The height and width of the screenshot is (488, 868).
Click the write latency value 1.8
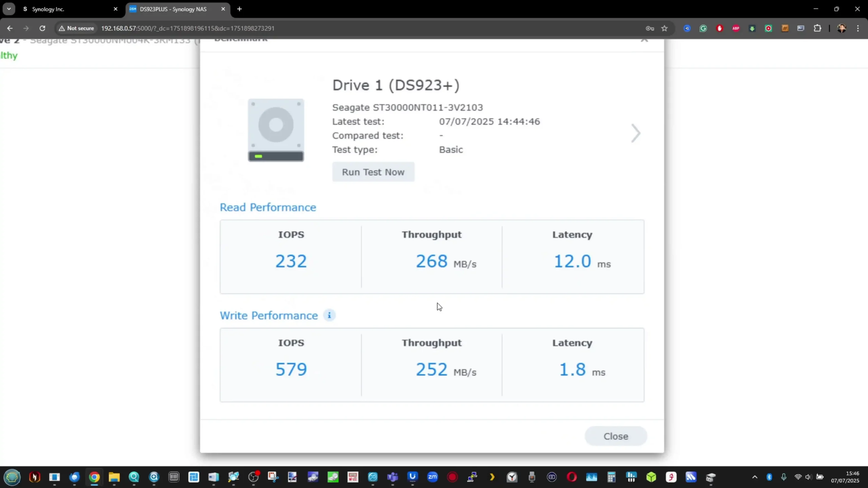point(572,369)
